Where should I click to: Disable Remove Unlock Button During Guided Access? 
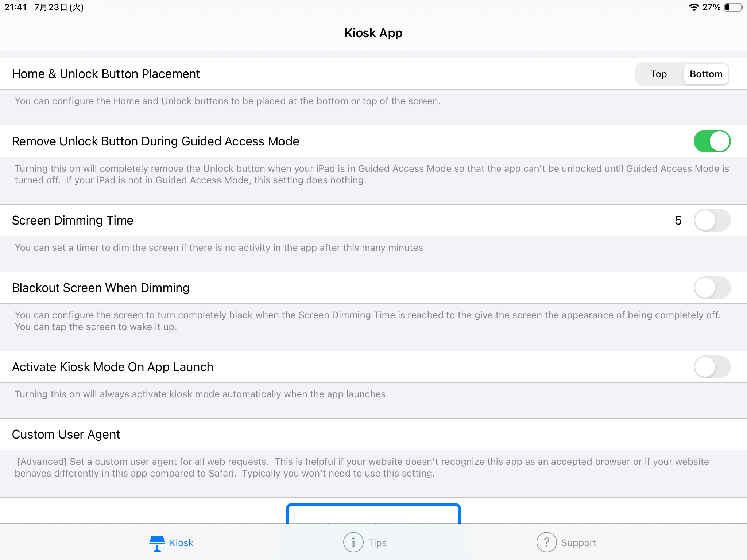712,141
